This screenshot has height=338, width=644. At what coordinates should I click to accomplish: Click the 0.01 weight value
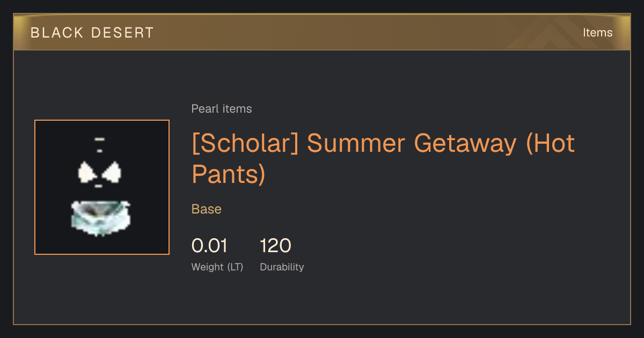coord(209,246)
